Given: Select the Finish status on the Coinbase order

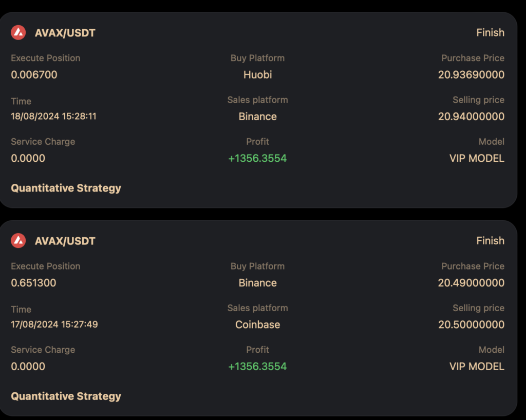Looking at the screenshot, I should coord(490,241).
